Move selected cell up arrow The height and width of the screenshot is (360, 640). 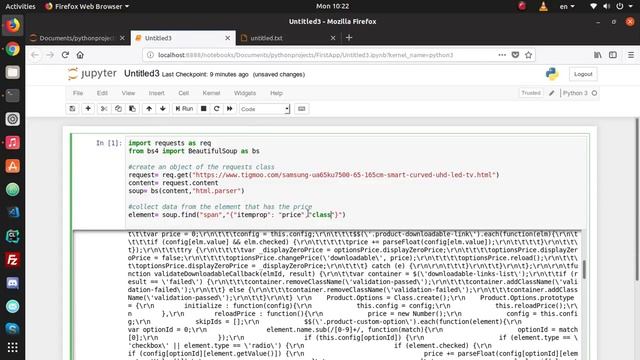[x=149, y=109]
